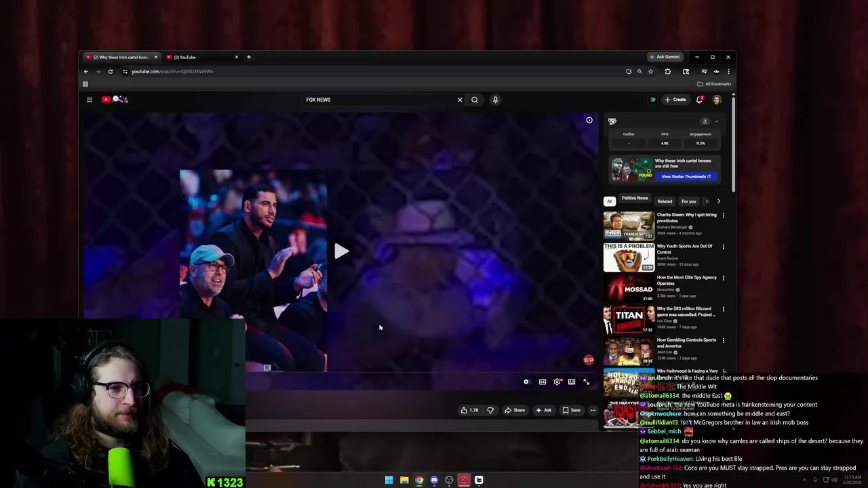
Task: Open player settings gear
Action: pyautogui.click(x=557, y=382)
